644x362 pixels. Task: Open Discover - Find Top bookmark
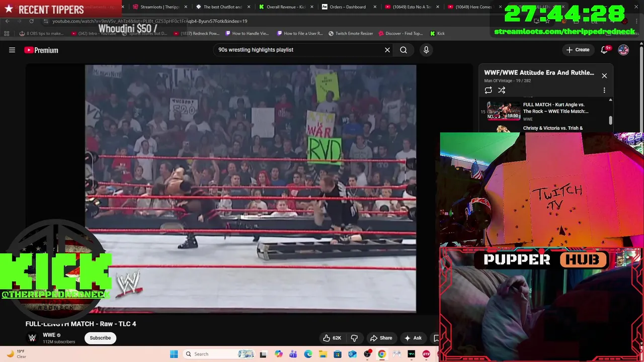click(400, 33)
